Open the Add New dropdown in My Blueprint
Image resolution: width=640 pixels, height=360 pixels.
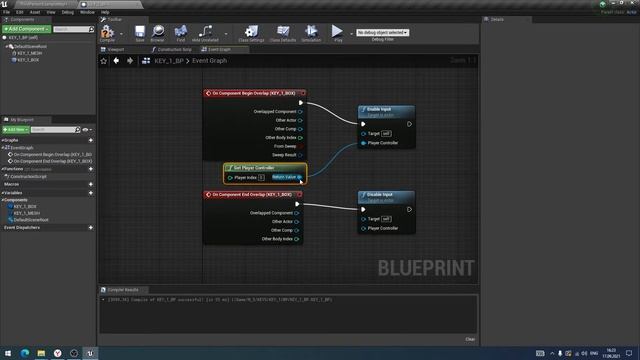pyautogui.click(x=16, y=129)
